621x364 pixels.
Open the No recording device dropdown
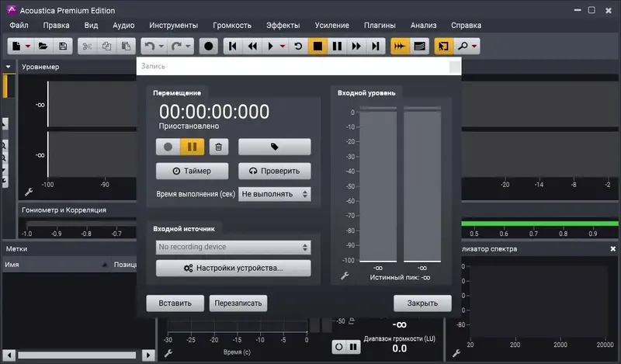point(234,247)
